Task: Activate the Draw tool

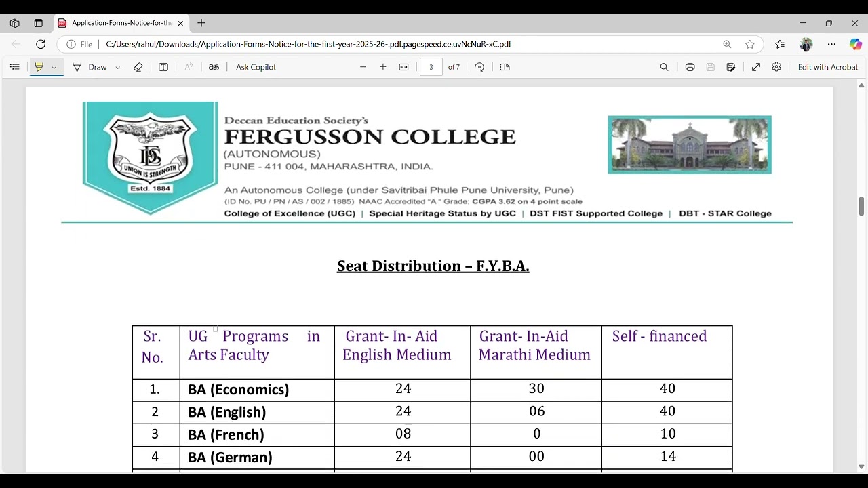Action: click(90, 67)
